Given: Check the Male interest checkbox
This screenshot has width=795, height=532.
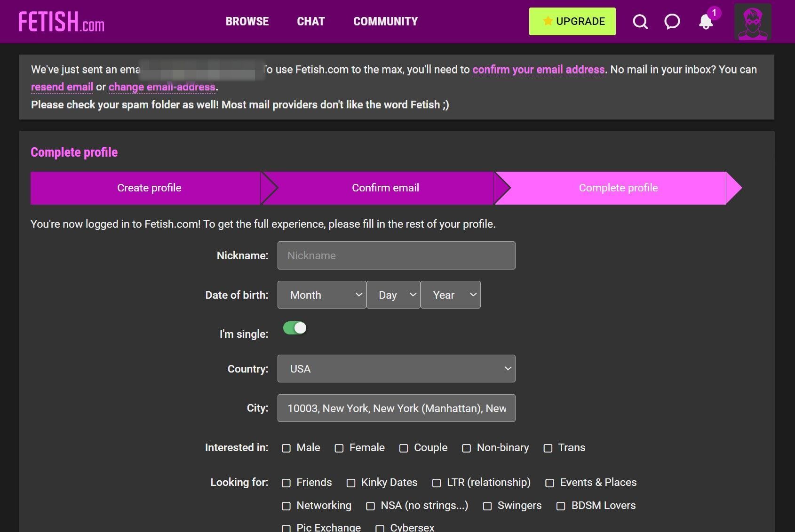Looking at the screenshot, I should pos(286,448).
